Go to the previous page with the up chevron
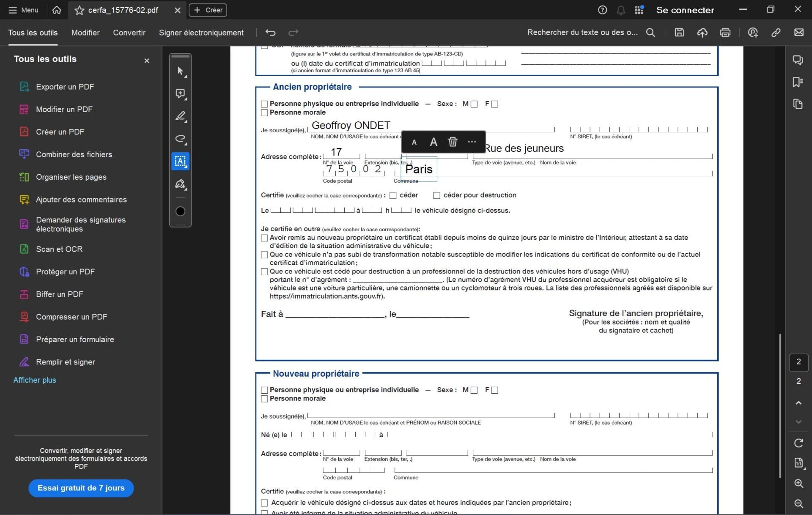Image resolution: width=812 pixels, height=515 pixels. 798,403
